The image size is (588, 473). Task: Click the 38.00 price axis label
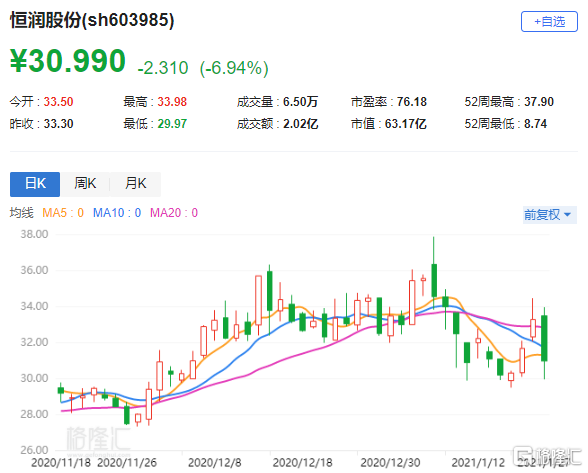(x=34, y=234)
